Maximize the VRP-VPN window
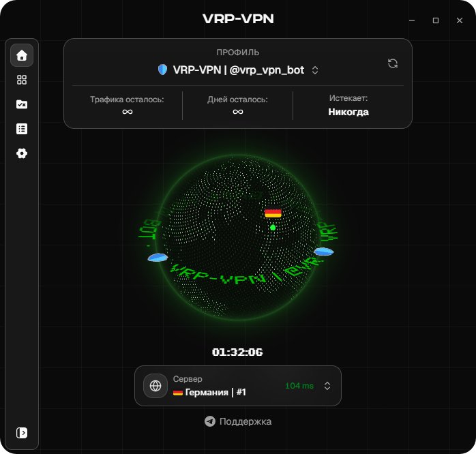The width and height of the screenshot is (476, 454). tap(436, 20)
